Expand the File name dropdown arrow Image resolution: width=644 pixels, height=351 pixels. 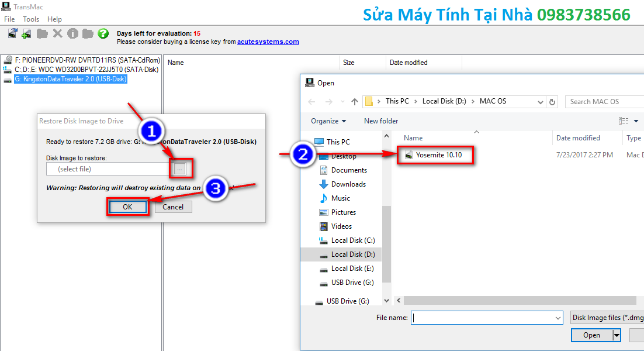(558, 318)
